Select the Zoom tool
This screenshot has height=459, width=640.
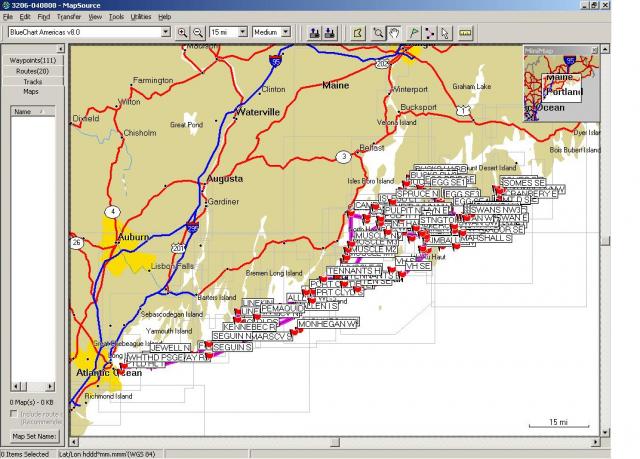coord(378,33)
